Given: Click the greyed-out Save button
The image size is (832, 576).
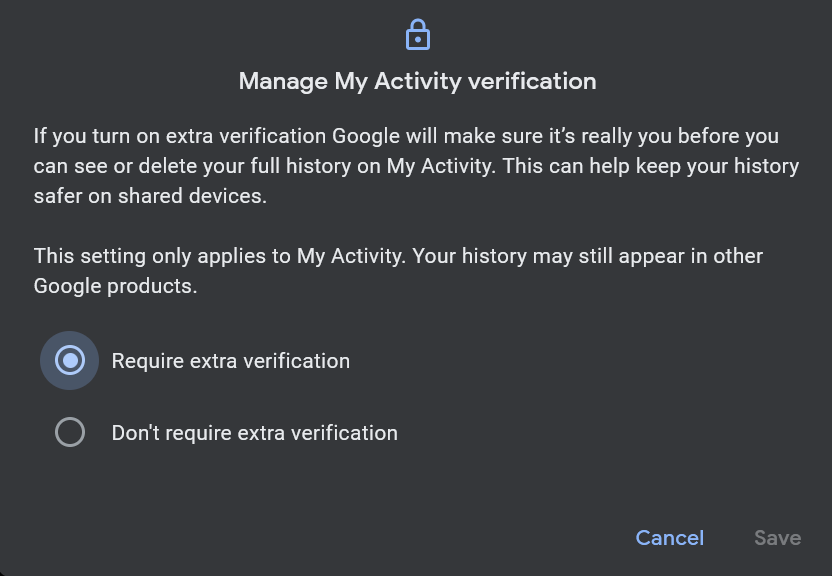Looking at the screenshot, I should [x=778, y=538].
